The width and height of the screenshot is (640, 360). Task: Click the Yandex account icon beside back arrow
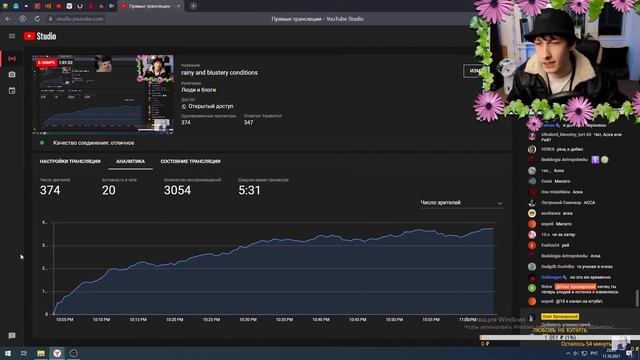[23, 19]
